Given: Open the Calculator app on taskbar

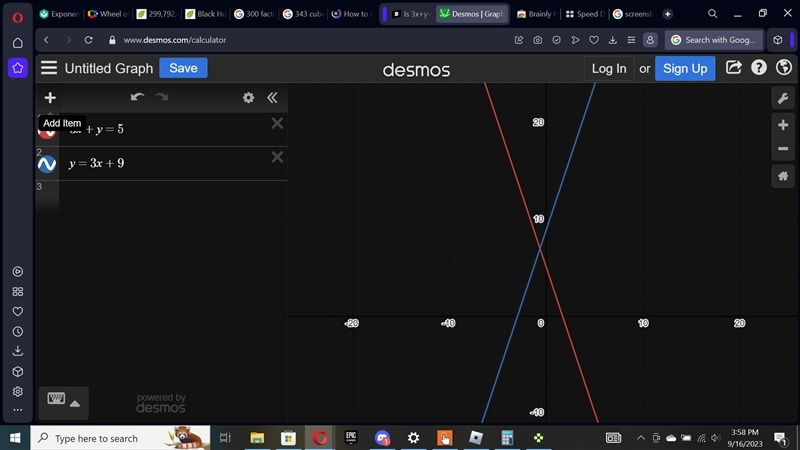Looking at the screenshot, I should pos(507,438).
